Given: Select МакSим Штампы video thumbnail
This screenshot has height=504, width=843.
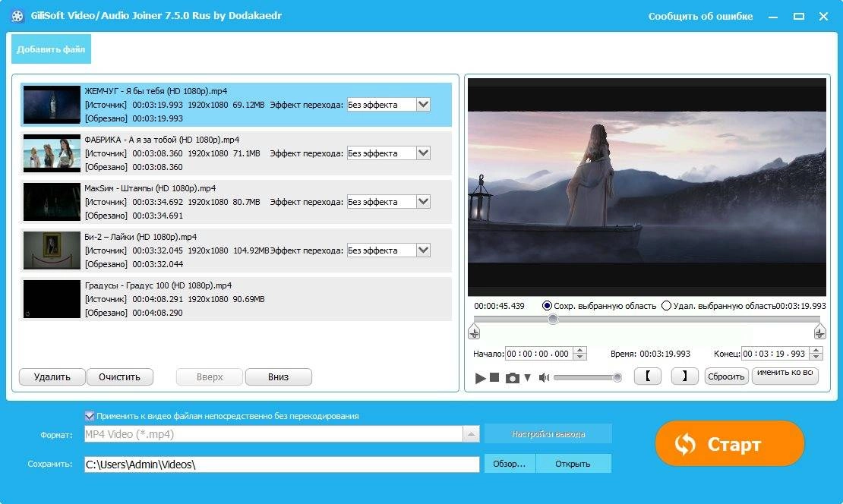Looking at the screenshot, I should (x=52, y=202).
